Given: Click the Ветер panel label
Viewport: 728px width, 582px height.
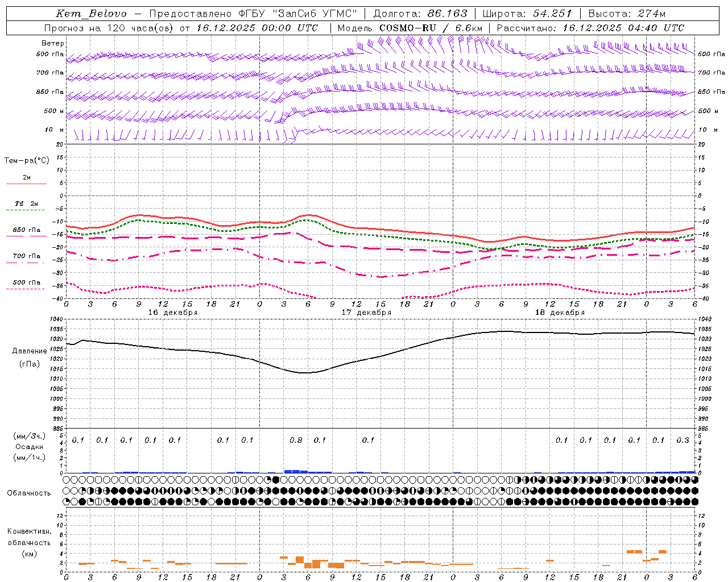Looking at the screenshot, I should click(53, 43).
